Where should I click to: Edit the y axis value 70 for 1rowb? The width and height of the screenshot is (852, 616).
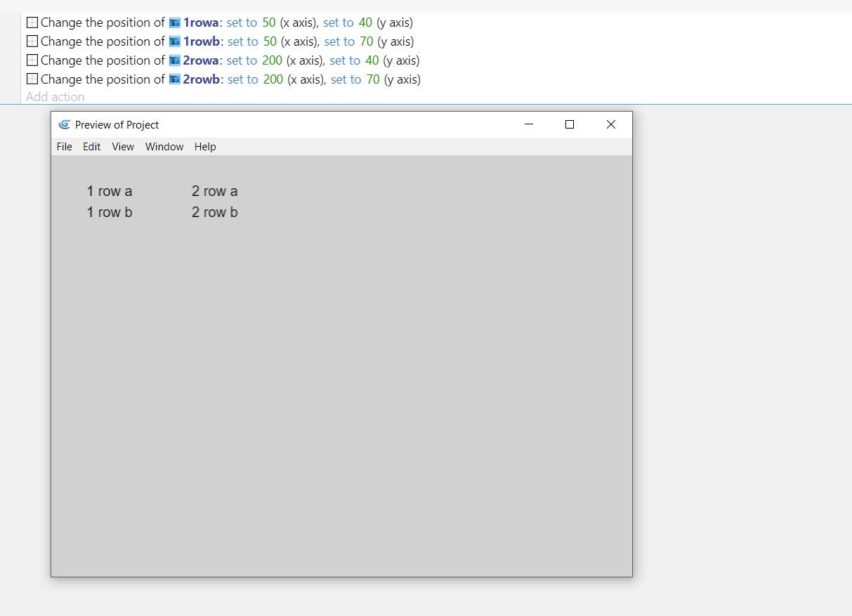(367, 41)
